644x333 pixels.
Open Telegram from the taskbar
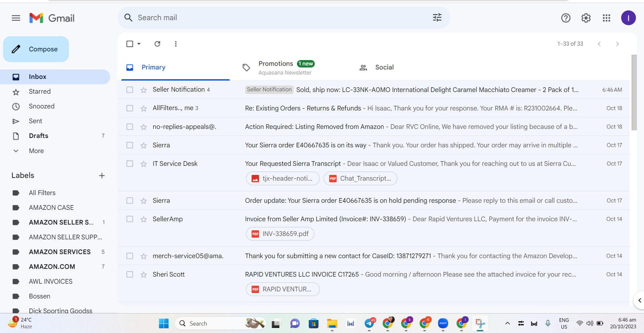click(x=369, y=323)
